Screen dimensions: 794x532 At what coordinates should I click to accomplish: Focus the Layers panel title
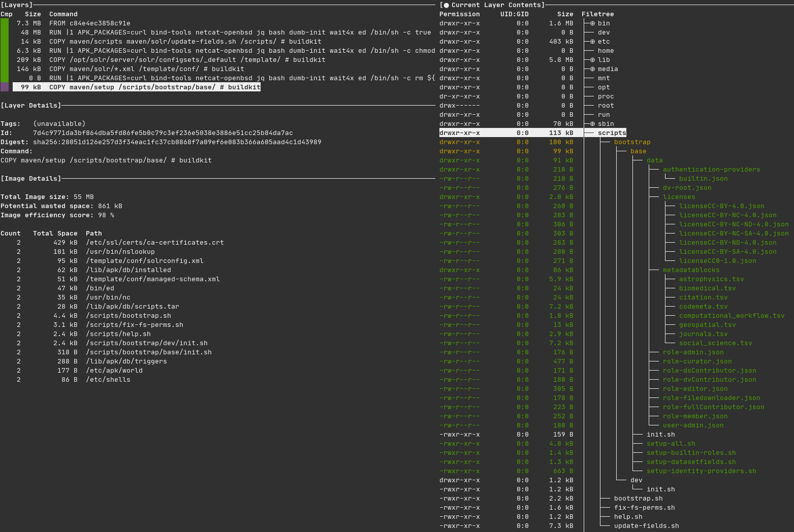(x=17, y=5)
